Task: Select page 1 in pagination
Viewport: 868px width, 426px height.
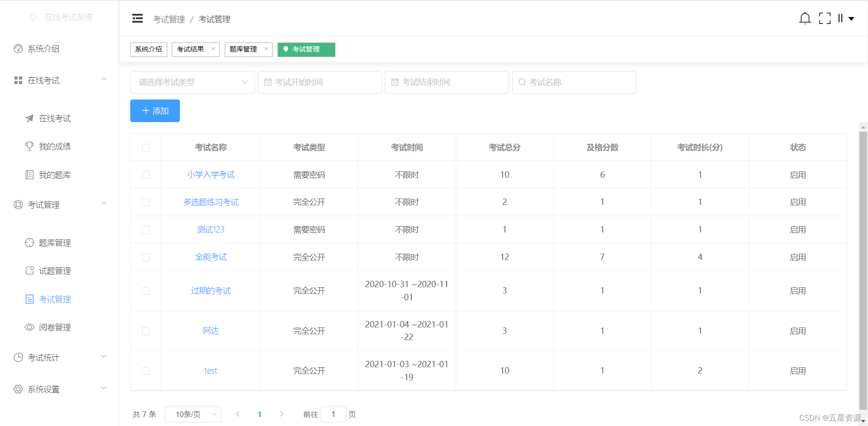Action: (x=259, y=414)
